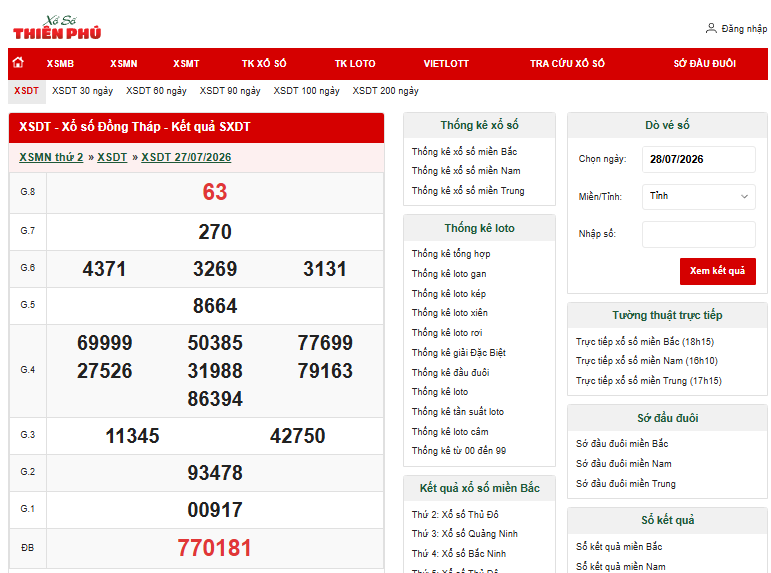Open Trực tiếp xổ số miền Nam (16h10)
Image resolution: width=771 pixels, height=573 pixels.
click(647, 361)
